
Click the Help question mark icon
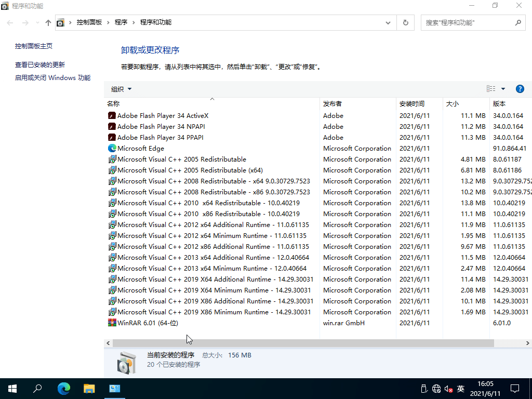520,88
